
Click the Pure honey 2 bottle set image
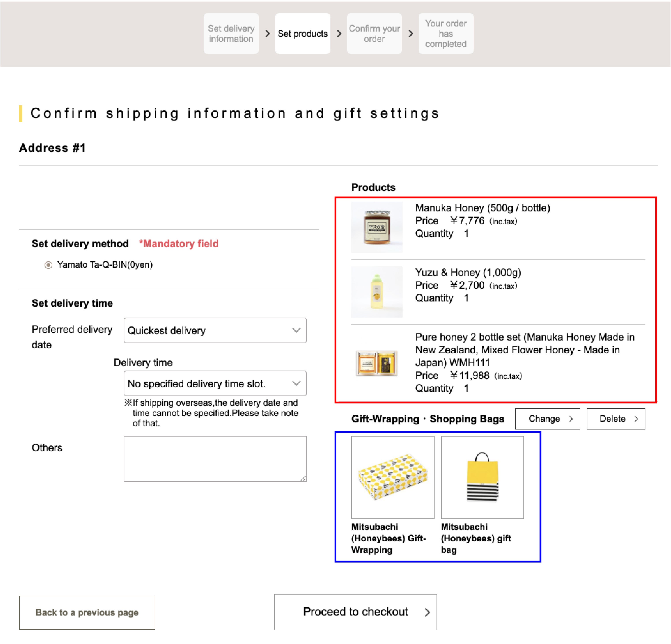point(377,363)
